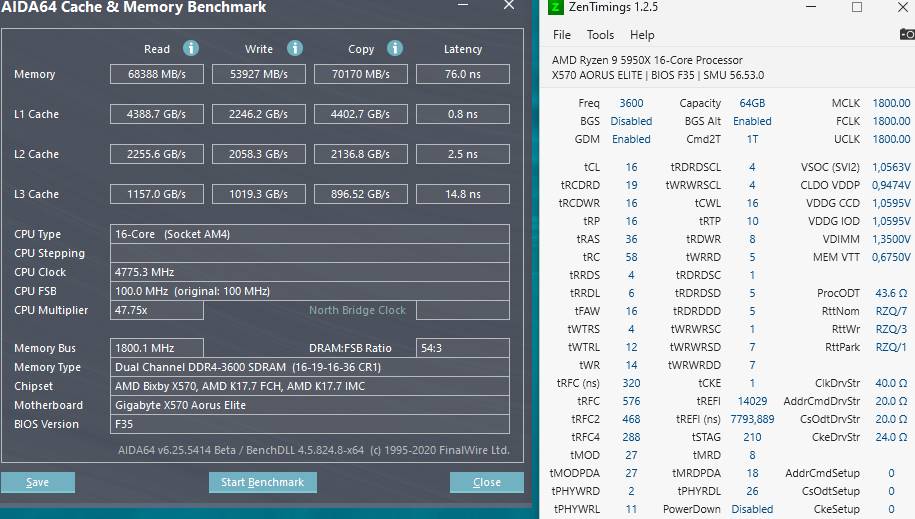Image resolution: width=915 pixels, height=519 pixels.
Task: Click the Save button in AIDA64
Action: pyautogui.click(x=37, y=482)
